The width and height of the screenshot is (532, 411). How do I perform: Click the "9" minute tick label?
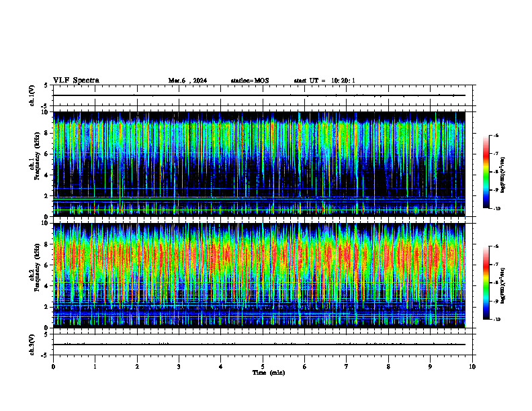tap(430, 367)
